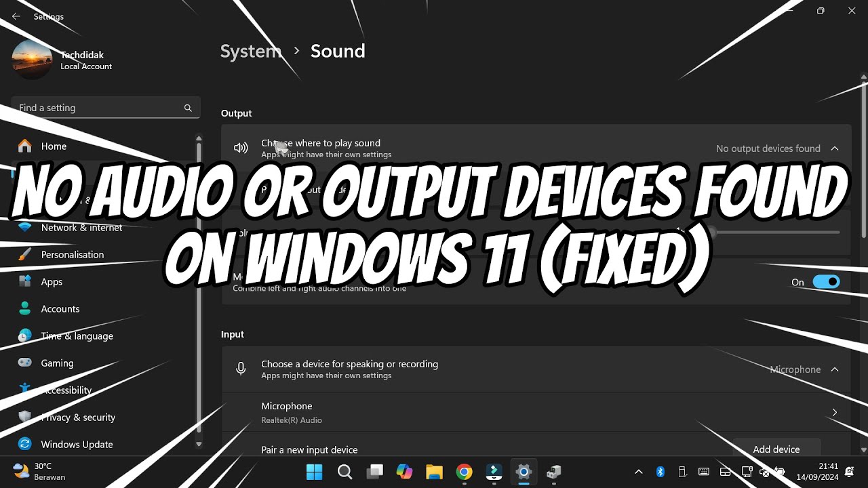Click the muted volume tray icon

(x=765, y=472)
